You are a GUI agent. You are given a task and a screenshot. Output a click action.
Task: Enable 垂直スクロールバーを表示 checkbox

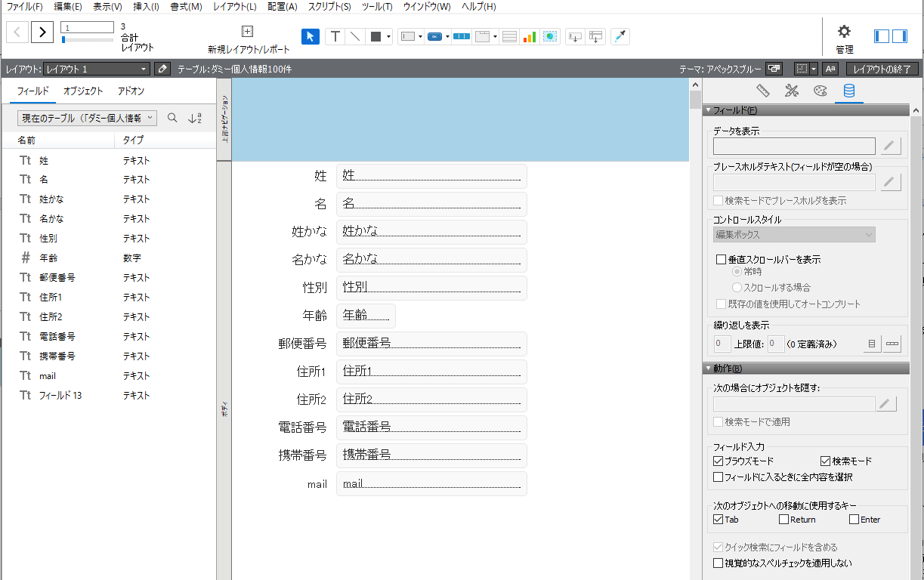[721, 259]
